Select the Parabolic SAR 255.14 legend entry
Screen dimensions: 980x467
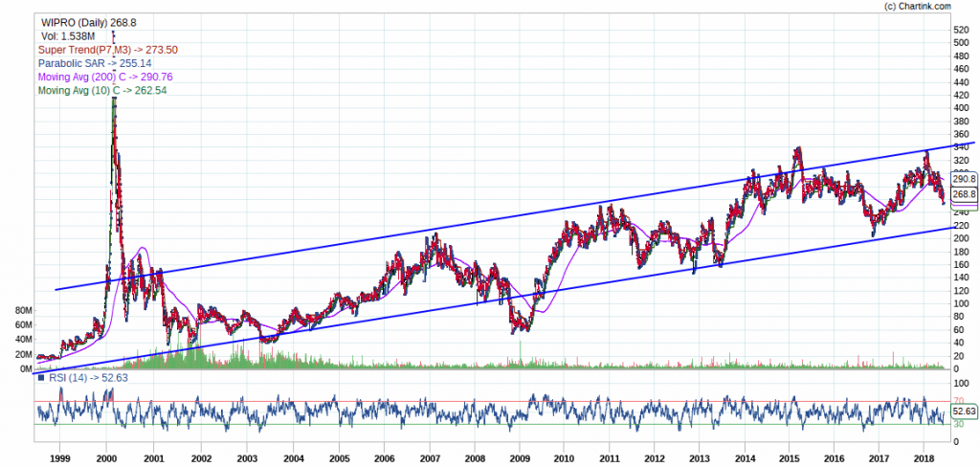click(x=95, y=63)
